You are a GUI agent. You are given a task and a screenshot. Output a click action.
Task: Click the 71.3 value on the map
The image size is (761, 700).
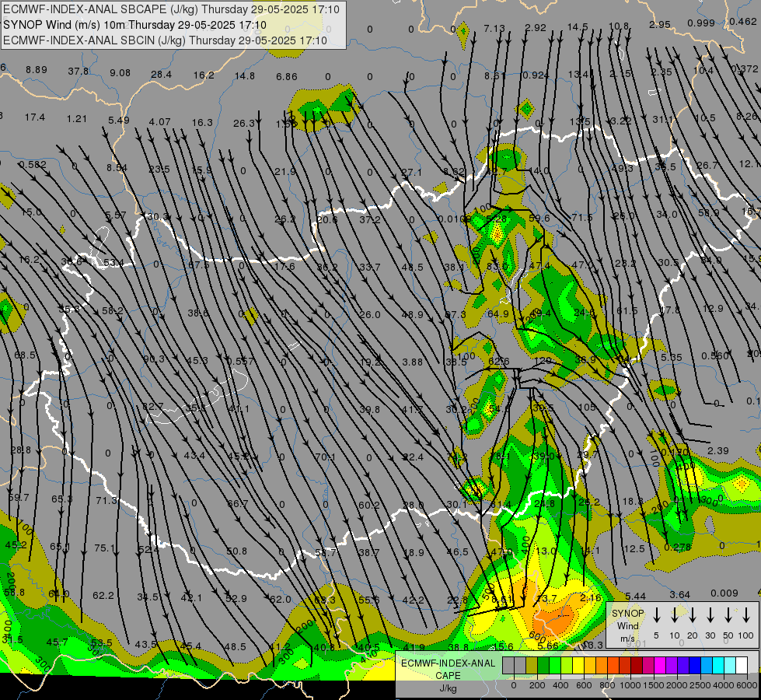pyautogui.click(x=106, y=500)
